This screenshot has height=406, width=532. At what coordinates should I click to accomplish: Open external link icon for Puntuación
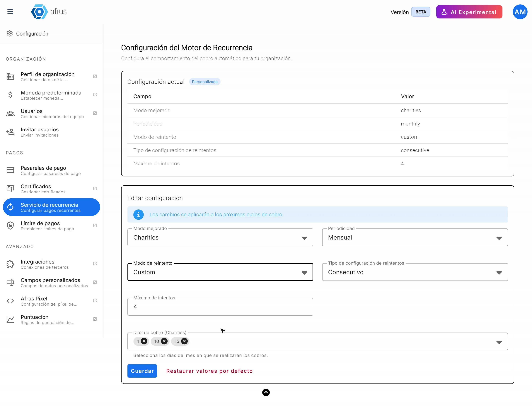[x=95, y=319]
